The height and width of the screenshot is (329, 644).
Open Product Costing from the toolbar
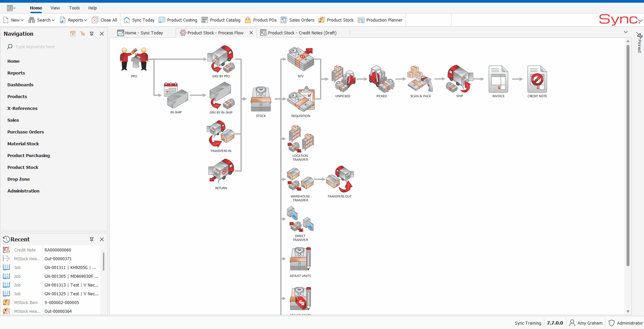pos(178,20)
